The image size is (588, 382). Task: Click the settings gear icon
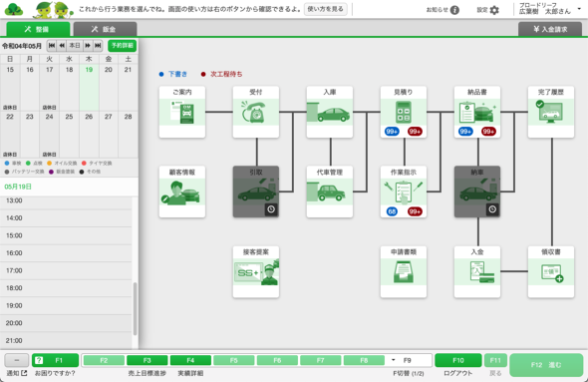coord(494,10)
